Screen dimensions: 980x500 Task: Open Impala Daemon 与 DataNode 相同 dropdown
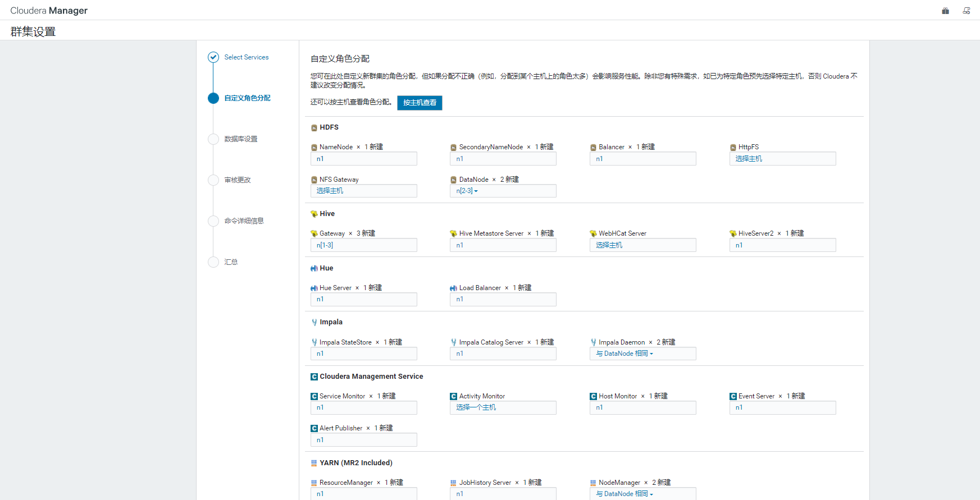(625, 354)
